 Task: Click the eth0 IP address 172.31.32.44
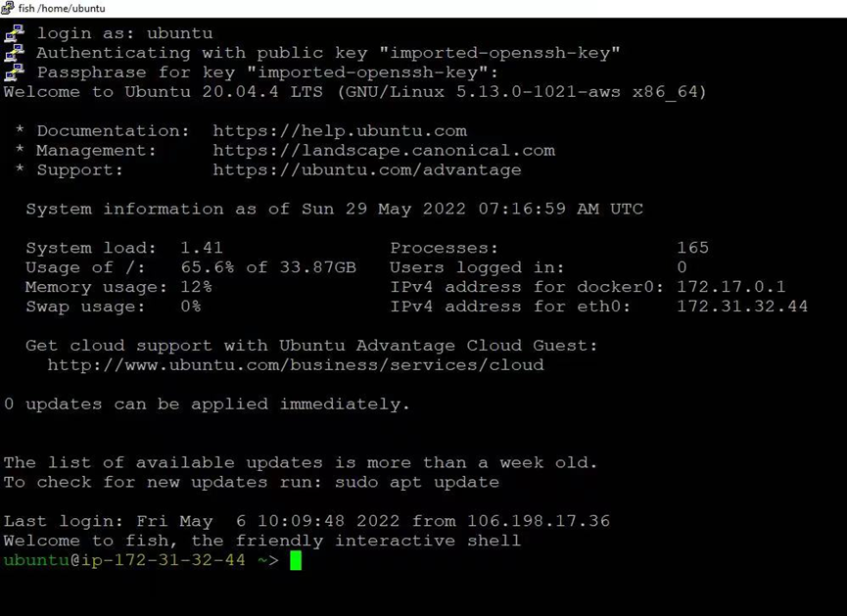[742, 307]
